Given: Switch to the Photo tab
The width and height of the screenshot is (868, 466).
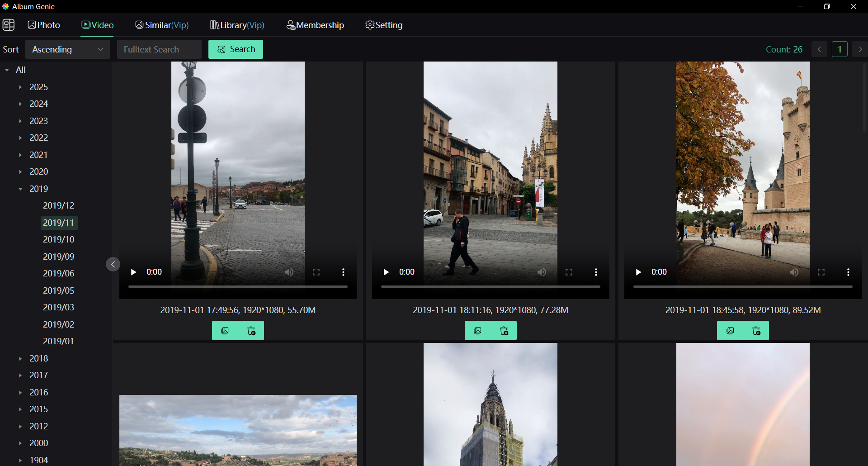Looking at the screenshot, I should coord(43,25).
